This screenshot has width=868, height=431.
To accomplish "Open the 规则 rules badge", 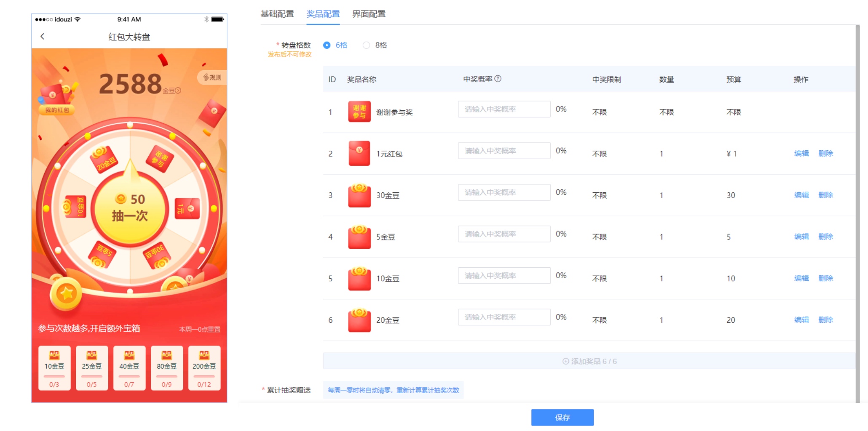I will pos(212,77).
